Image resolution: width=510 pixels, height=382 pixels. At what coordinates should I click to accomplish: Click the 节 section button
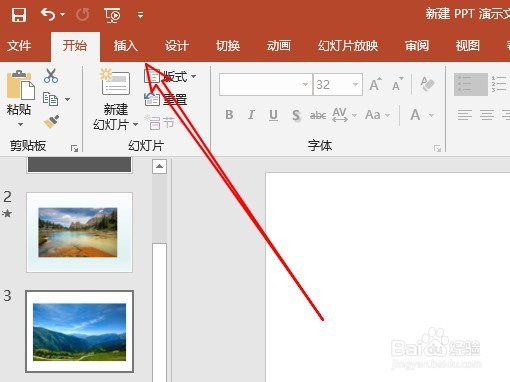click(x=160, y=122)
